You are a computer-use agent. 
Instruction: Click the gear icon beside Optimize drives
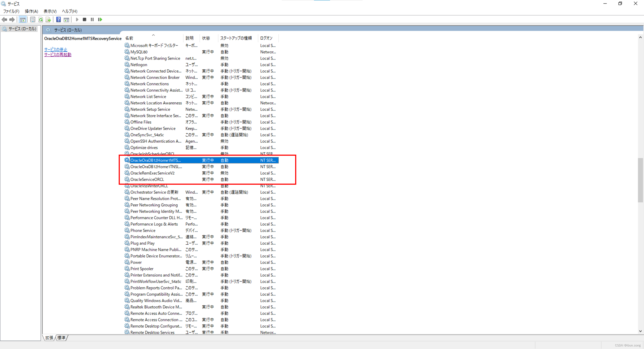pyautogui.click(x=127, y=147)
